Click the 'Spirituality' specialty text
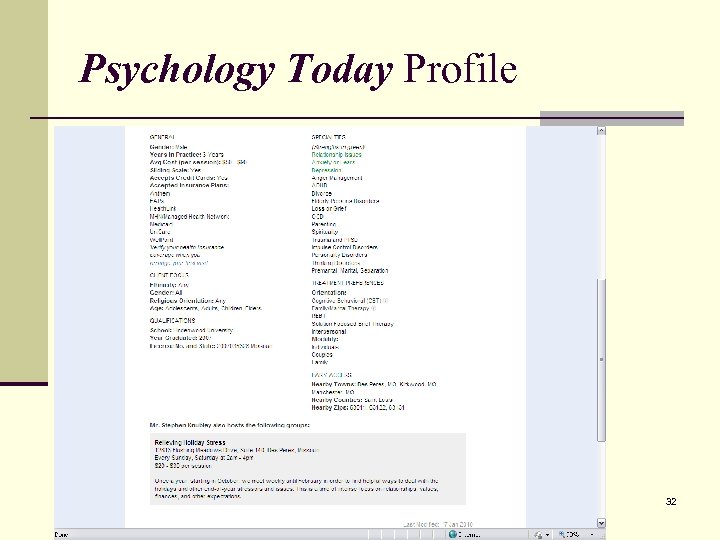The height and width of the screenshot is (540, 720). 325,232
